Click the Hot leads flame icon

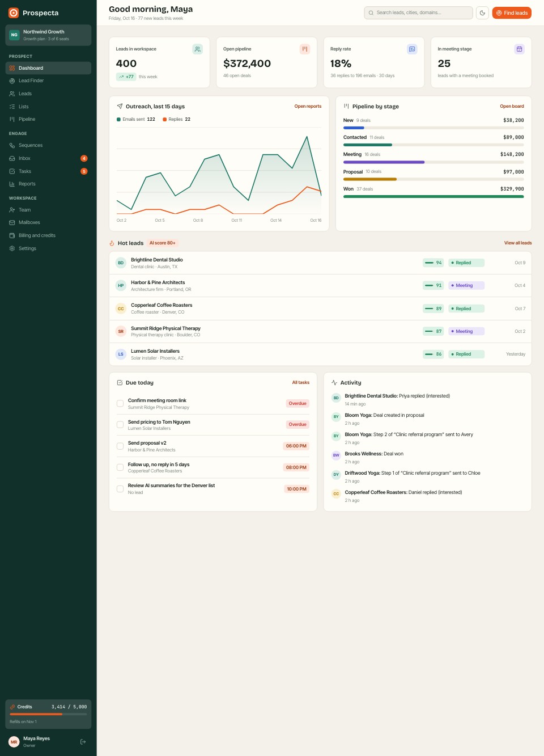(x=112, y=243)
